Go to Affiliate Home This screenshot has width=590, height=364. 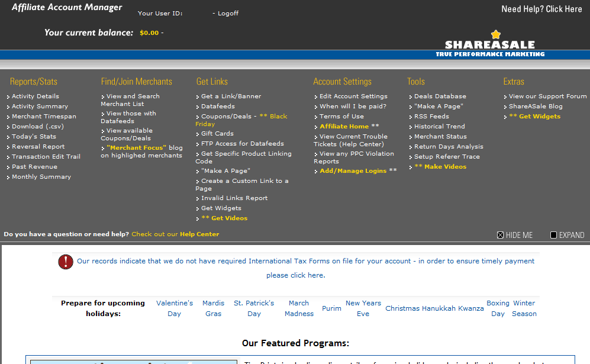point(344,127)
